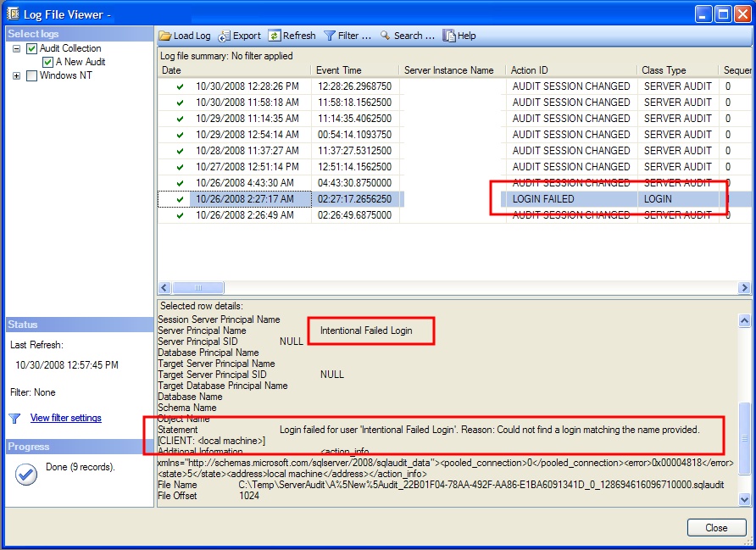Sort by the Action ID column header
The height and width of the screenshot is (550, 756).
click(x=572, y=70)
